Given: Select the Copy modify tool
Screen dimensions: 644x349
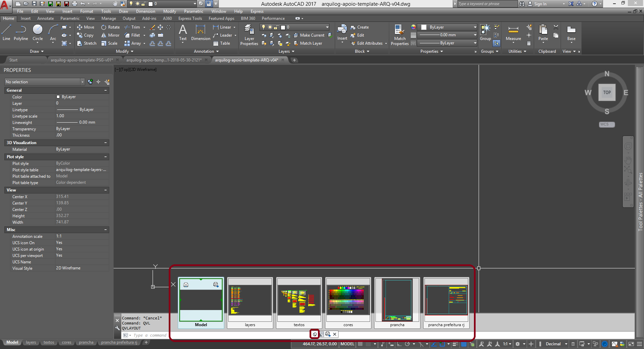Looking at the screenshot, I should (86, 35).
